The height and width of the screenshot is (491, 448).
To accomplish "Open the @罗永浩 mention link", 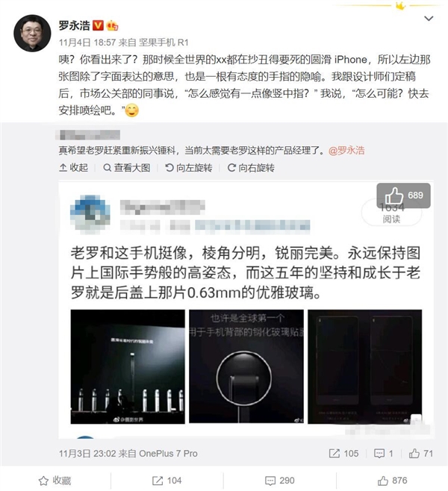I will tap(346, 151).
